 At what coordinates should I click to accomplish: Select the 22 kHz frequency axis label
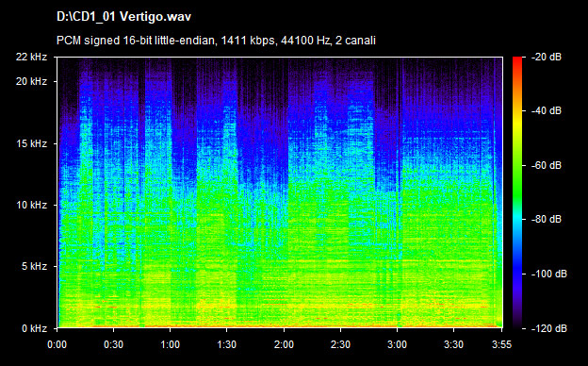31,57
